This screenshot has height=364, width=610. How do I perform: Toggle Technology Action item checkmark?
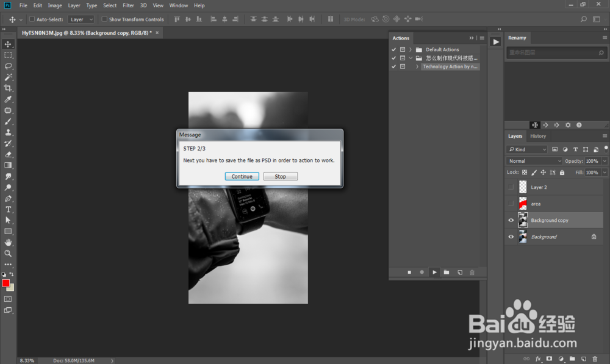click(393, 66)
